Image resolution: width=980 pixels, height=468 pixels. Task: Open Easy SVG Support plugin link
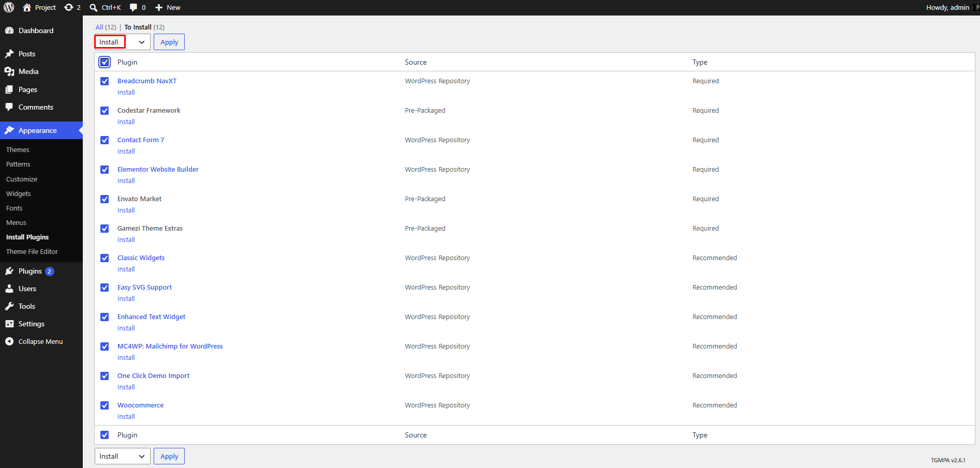[x=144, y=287]
